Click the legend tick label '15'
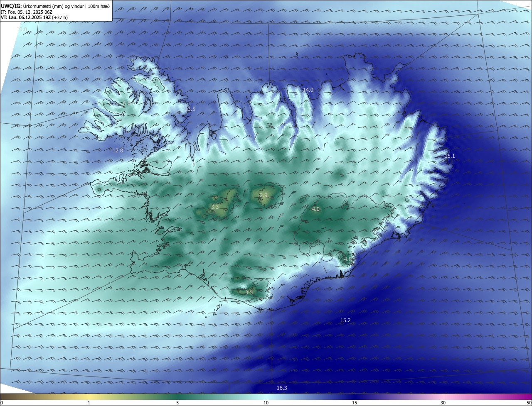Image resolution: width=532 pixels, height=406 pixels. click(355, 403)
